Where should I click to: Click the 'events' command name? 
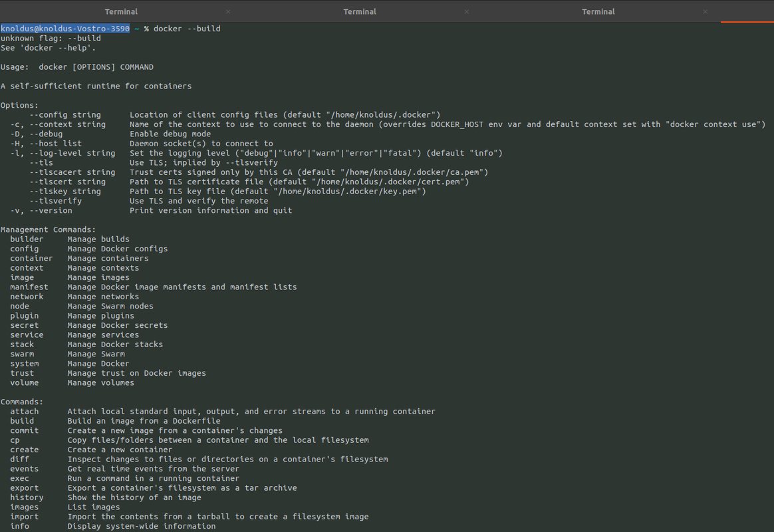24,469
